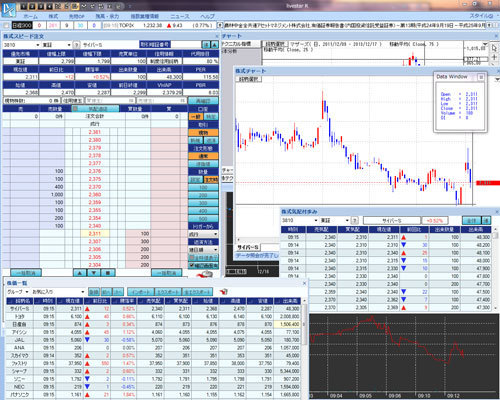Viewport: 500px width, 400px height.
Task: Open workspace layout 2 in quick toolbar
Action: pos(32,6)
